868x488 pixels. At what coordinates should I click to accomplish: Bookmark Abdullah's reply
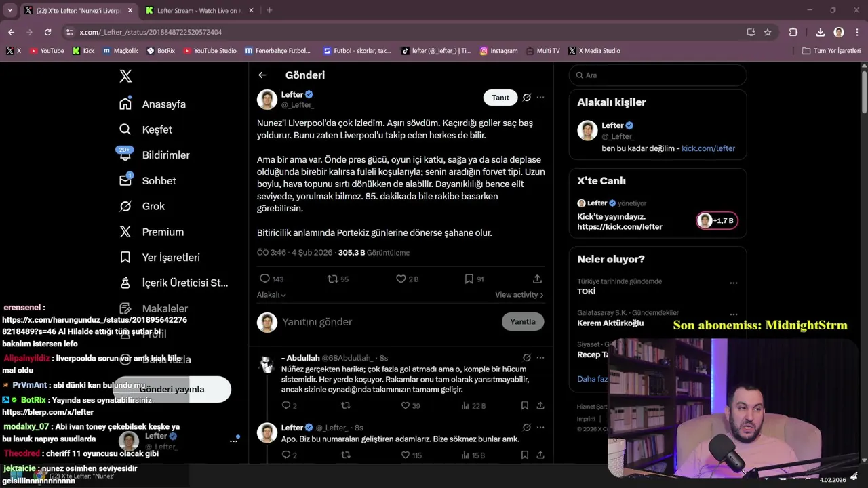tap(525, 405)
